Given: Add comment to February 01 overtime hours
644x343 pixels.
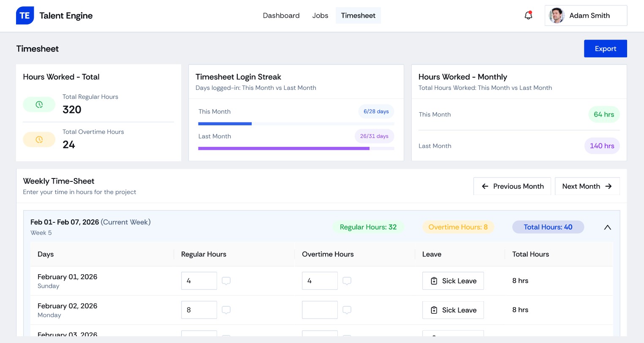Looking at the screenshot, I should pos(347,281).
